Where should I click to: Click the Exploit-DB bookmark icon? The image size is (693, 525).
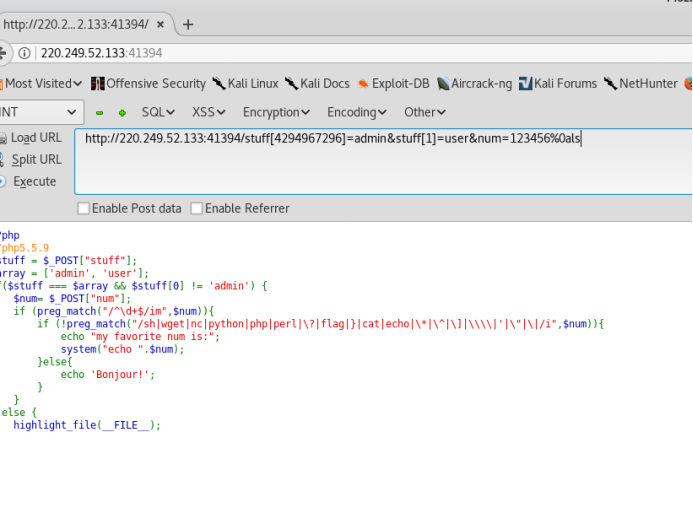363,84
